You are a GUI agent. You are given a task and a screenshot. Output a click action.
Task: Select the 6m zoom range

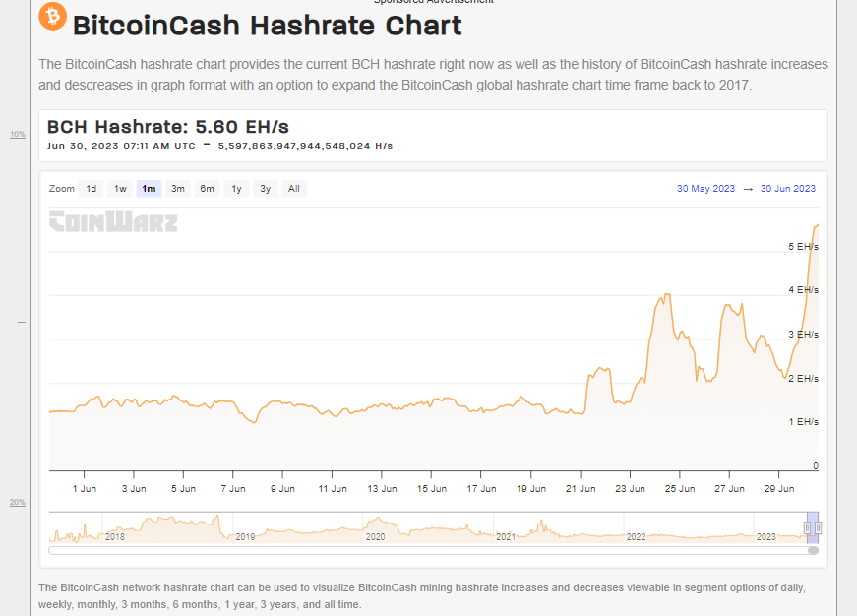[207, 189]
